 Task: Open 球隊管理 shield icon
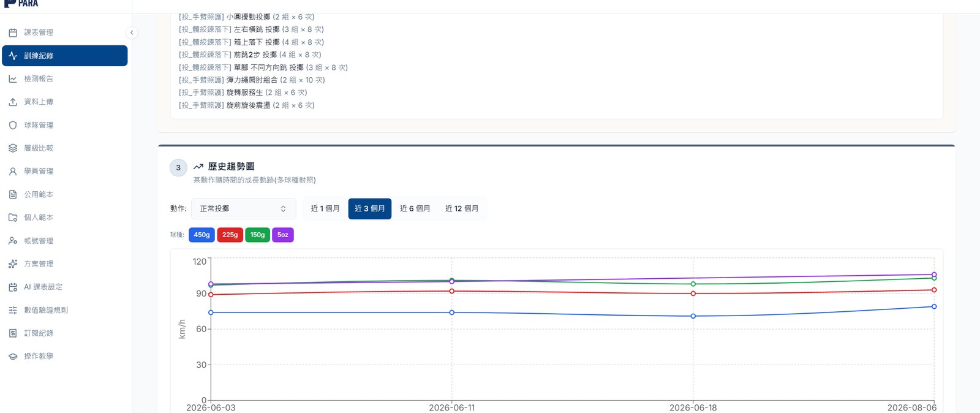13,125
